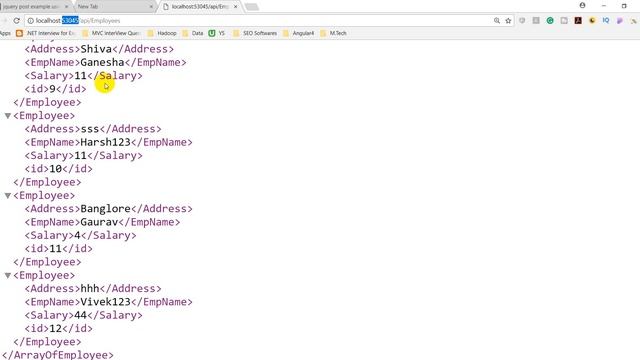Click the Address value hhh
The width and height of the screenshot is (640, 360).
[90, 289]
